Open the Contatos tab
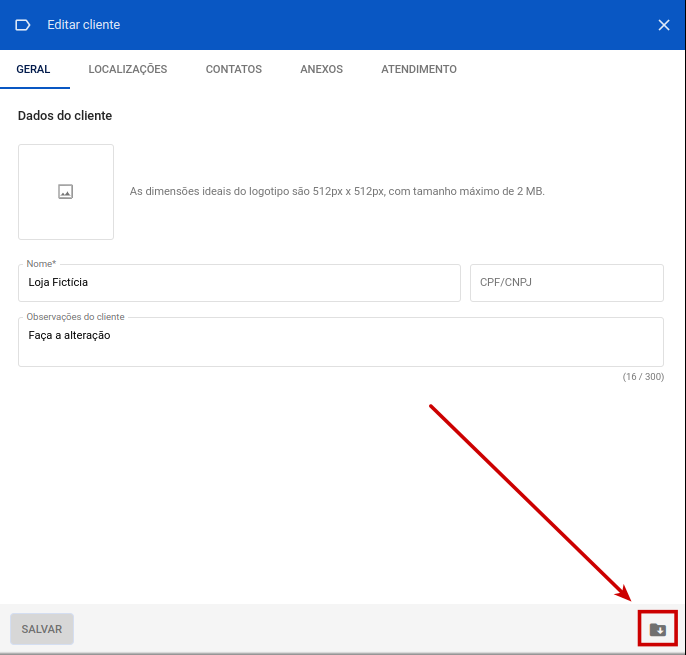 click(234, 70)
